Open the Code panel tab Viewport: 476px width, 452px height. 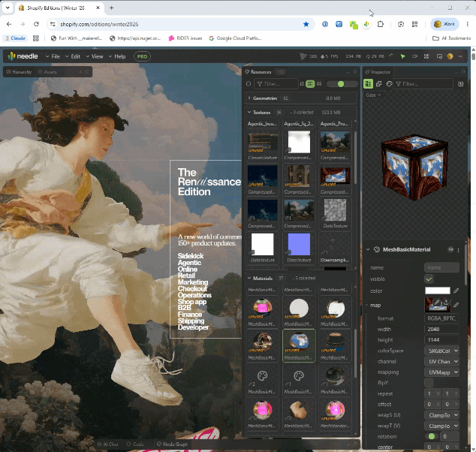tap(135, 444)
